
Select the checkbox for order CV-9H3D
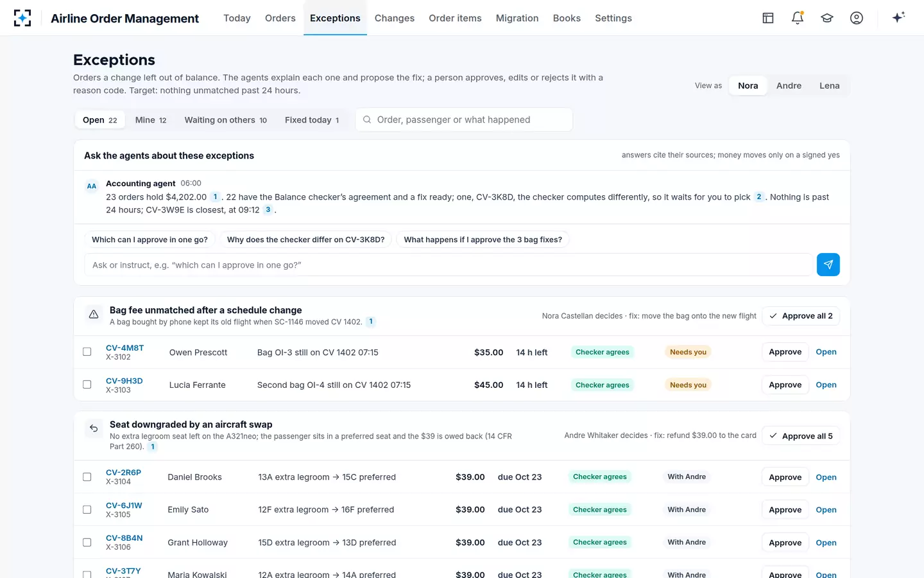87,385
